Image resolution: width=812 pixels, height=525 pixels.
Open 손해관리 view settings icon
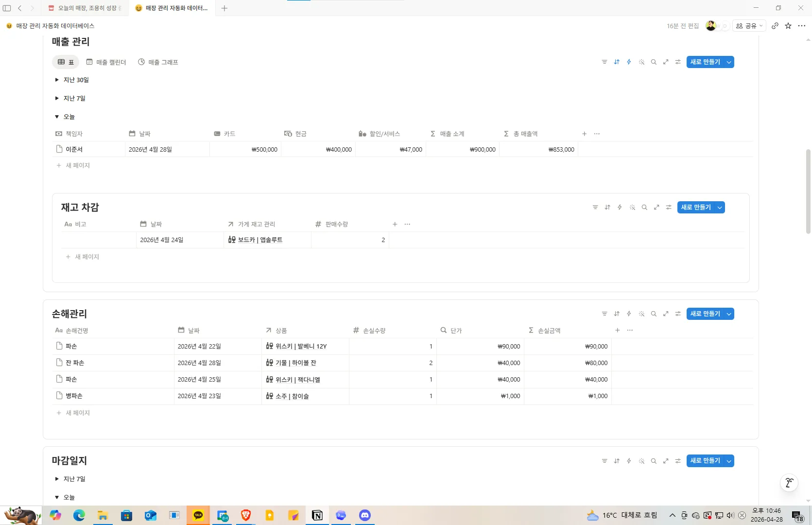(678, 314)
